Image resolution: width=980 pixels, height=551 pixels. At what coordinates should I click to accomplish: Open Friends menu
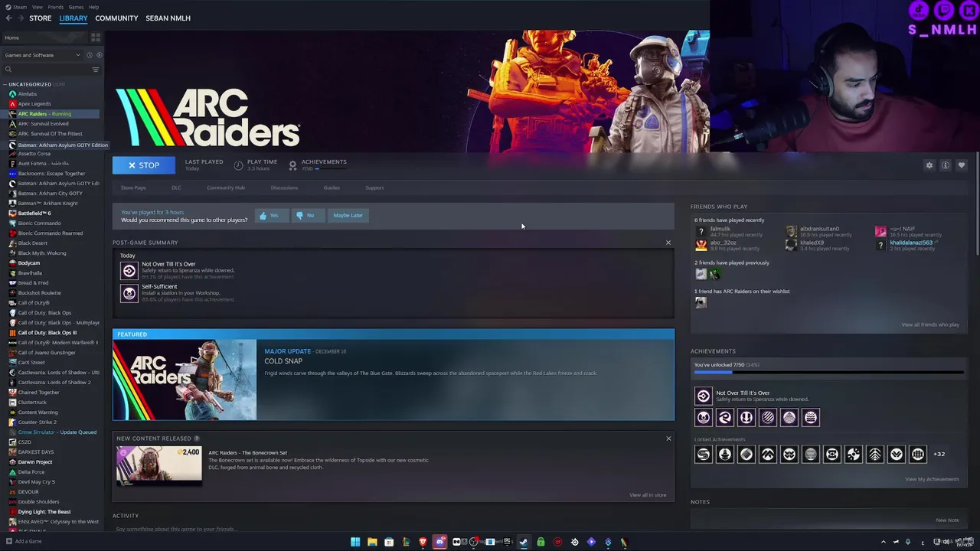point(56,7)
